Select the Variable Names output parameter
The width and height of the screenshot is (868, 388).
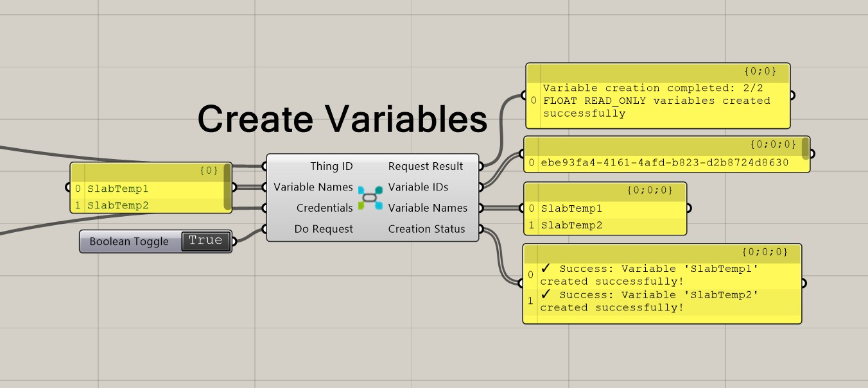[x=428, y=208]
